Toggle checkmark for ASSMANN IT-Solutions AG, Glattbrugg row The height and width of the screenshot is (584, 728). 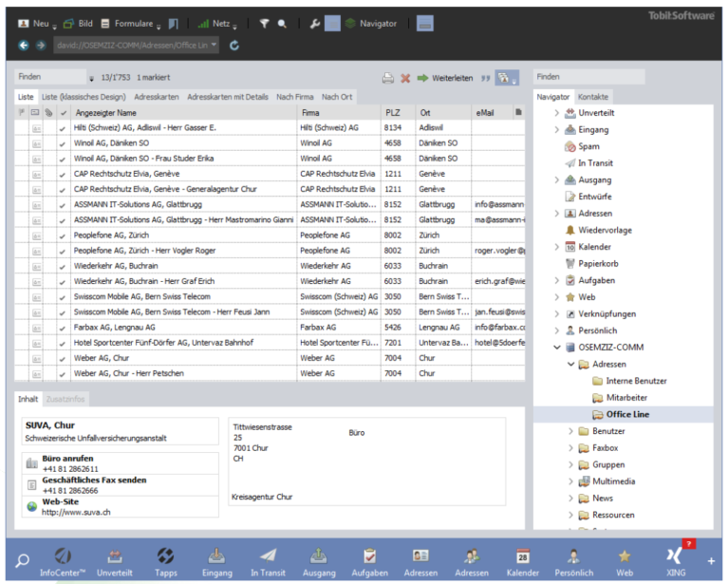click(x=63, y=205)
